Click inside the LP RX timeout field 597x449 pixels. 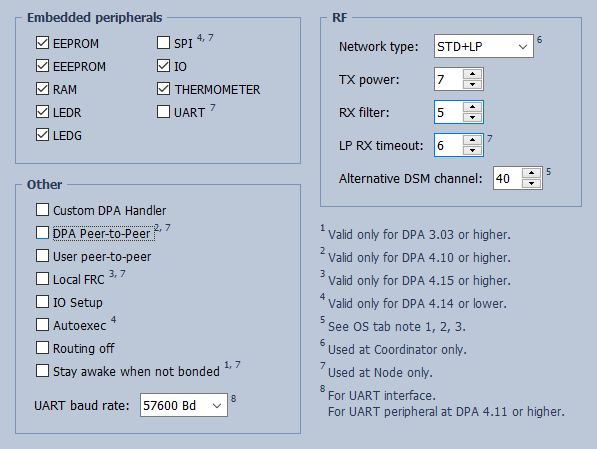point(449,145)
